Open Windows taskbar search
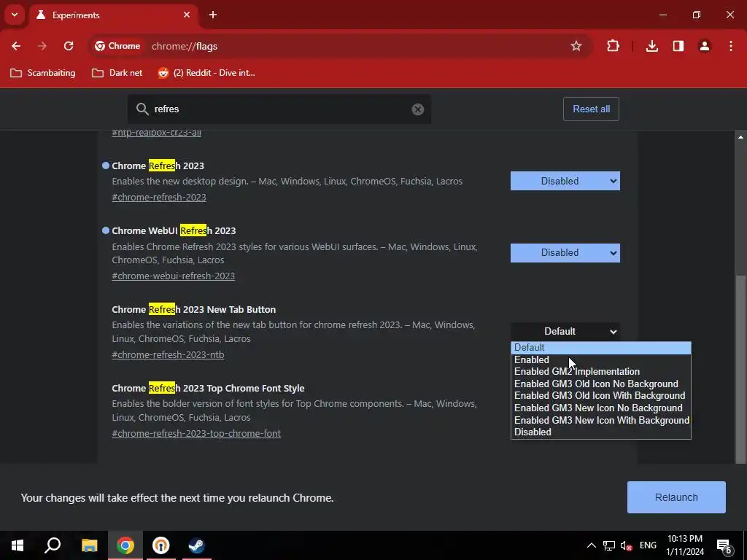 [x=53, y=545]
